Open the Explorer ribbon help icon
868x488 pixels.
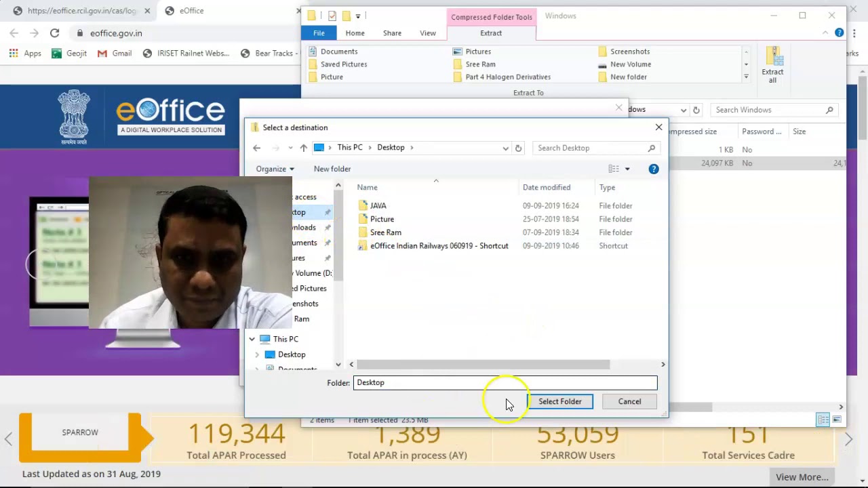pos(839,33)
